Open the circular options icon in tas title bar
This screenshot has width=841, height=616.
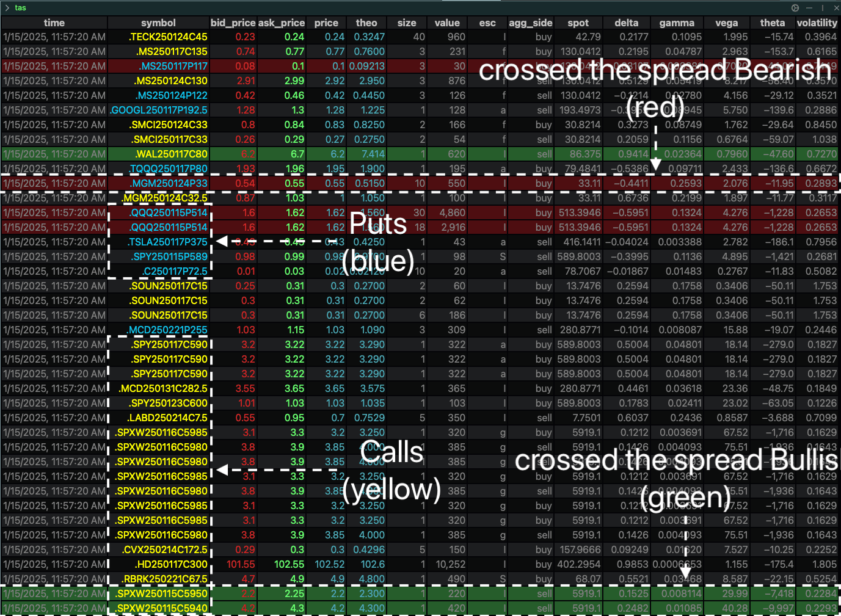click(x=795, y=8)
